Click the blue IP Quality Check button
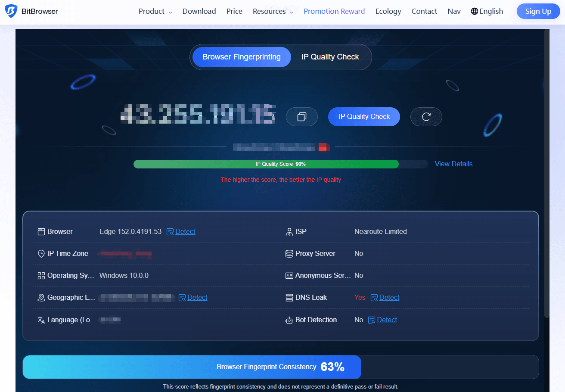Image resolution: width=565 pixels, height=392 pixels. point(364,117)
